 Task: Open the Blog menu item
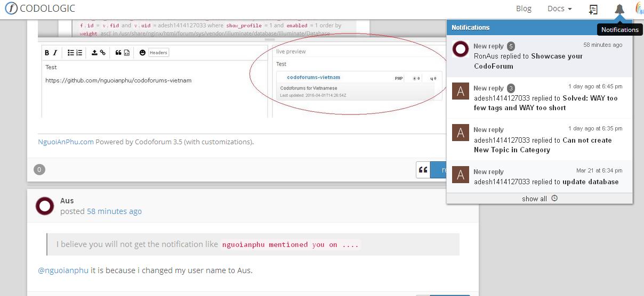pyautogui.click(x=524, y=9)
